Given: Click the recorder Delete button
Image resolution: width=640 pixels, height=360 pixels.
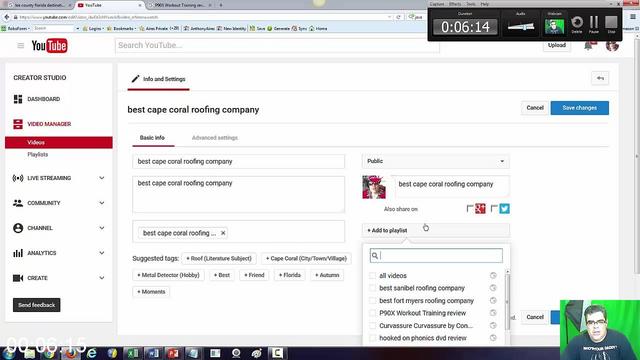Looking at the screenshot, I should tap(577, 24).
